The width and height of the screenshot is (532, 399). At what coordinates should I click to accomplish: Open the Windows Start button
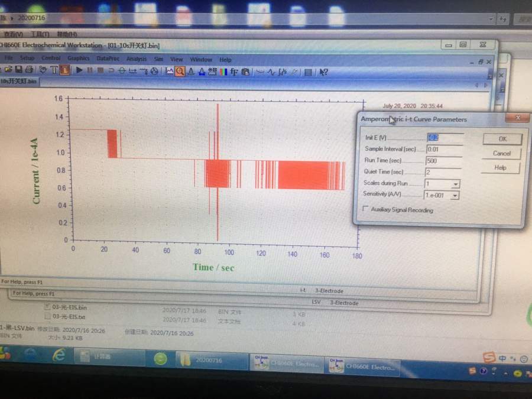[x=5, y=353]
